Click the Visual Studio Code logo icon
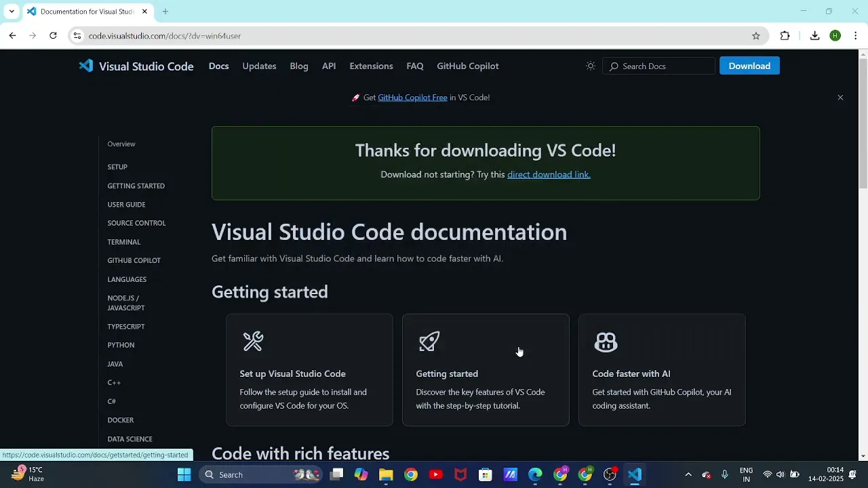868x488 pixels. click(x=85, y=66)
